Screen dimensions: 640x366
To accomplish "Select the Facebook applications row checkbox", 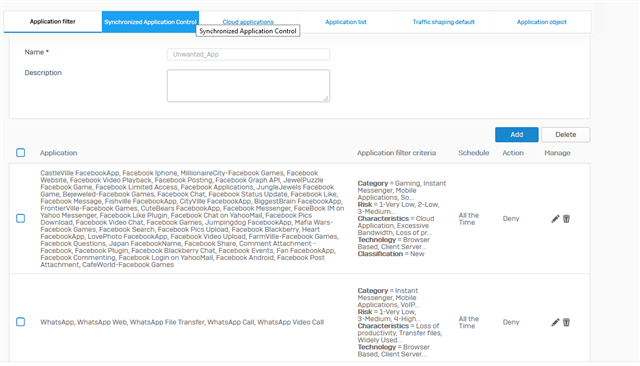I will pos(20,218).
